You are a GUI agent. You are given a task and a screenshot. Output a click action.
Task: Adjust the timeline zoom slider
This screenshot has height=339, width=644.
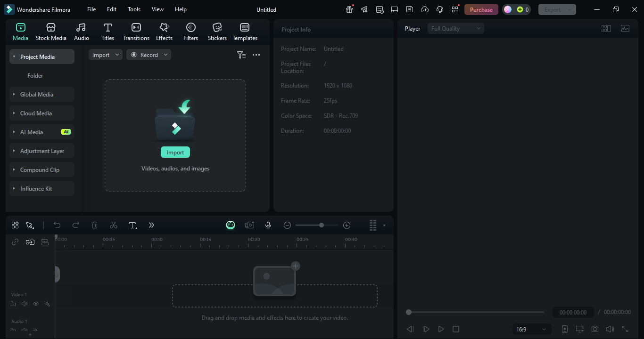click(321, 225)
